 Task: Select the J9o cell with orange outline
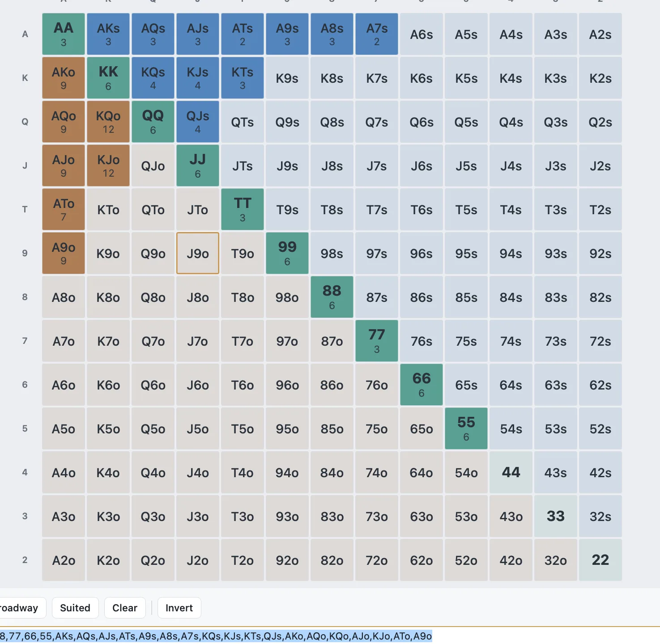[198, 253]
